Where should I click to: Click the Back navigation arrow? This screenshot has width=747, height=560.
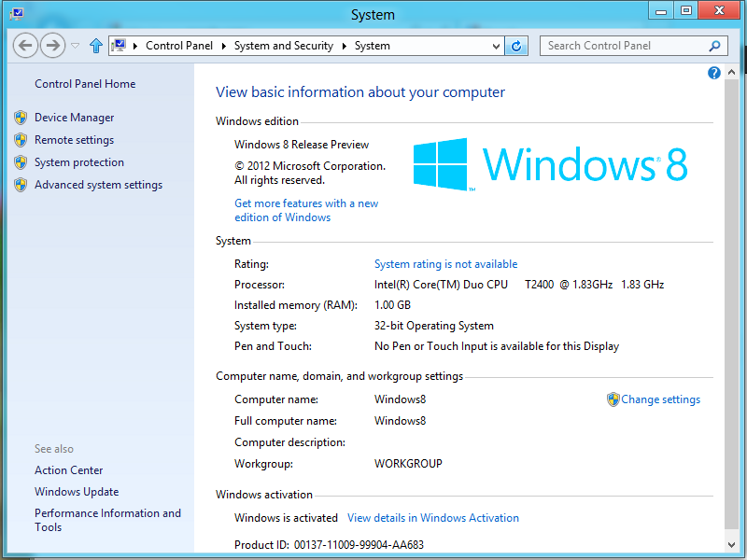pyautogui.click(x=26, y=45)
